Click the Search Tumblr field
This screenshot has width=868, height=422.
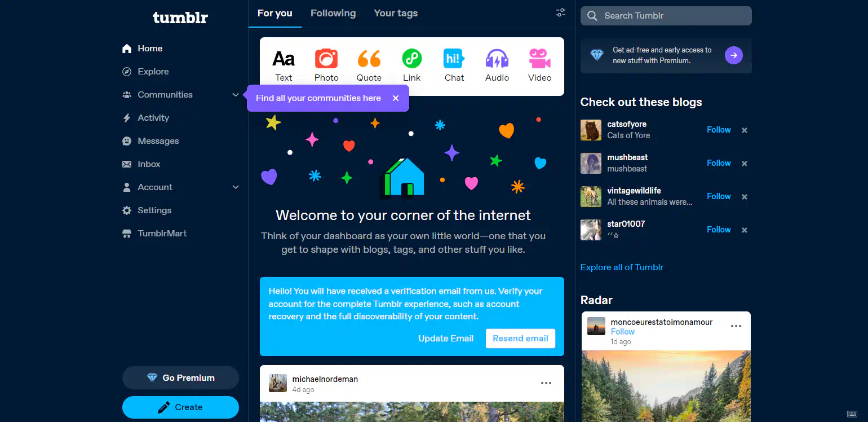(x=665, y=15)
